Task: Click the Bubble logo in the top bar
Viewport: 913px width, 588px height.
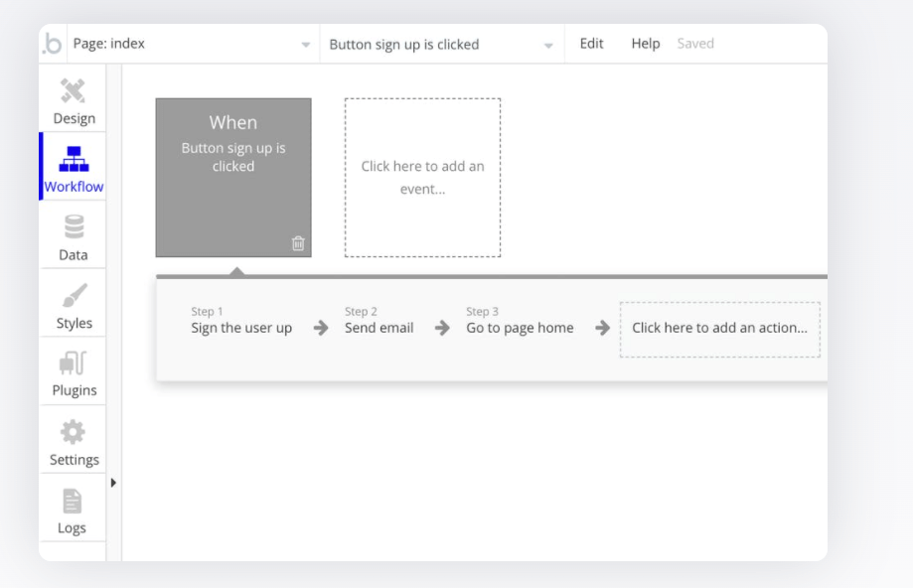Action: coord(52,43)
